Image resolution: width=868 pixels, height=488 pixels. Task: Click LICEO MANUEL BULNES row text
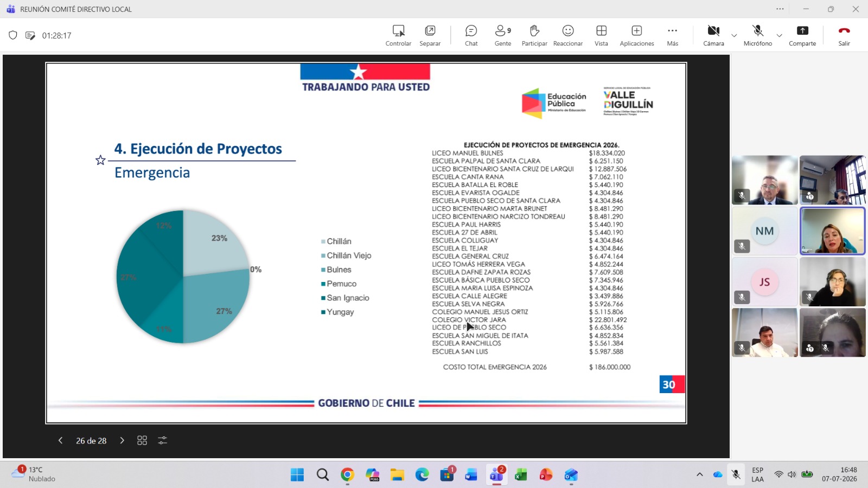[x=468, y=153]
